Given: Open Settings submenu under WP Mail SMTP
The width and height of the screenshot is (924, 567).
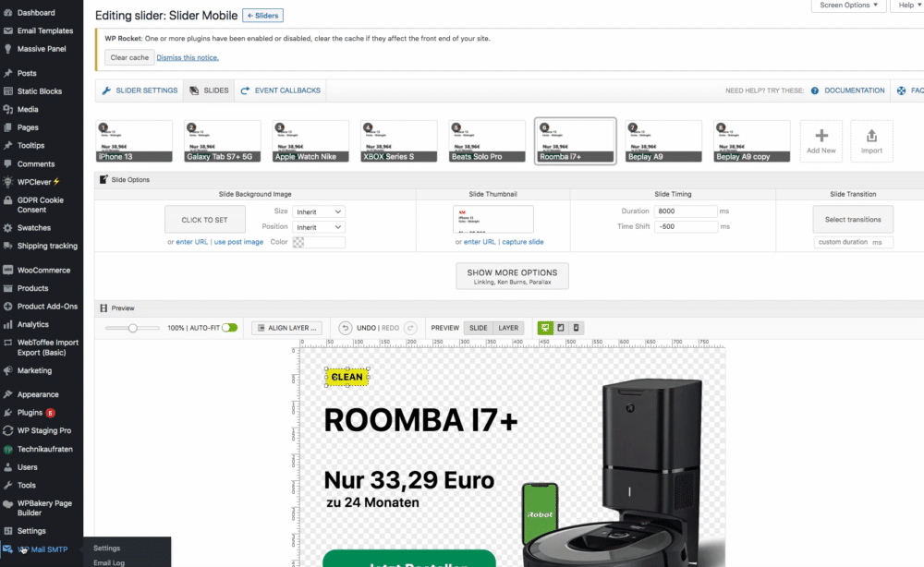Looking at the screenshot, I should 106,549.
